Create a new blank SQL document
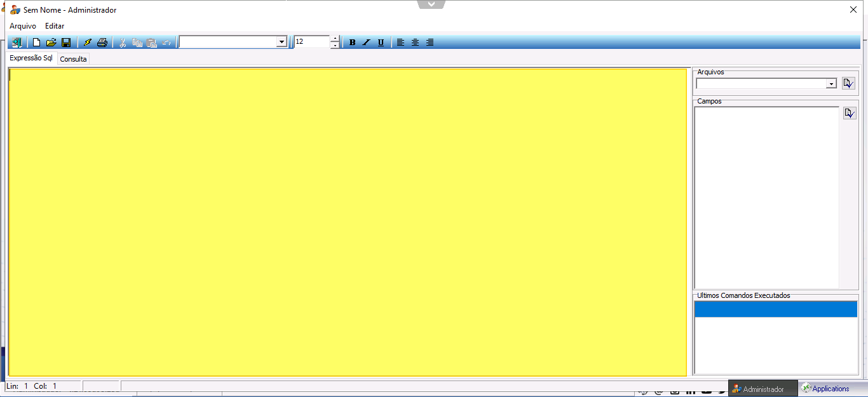Image resolution: width=868 pixels, height=397 pixels. [x=37, y=43]
